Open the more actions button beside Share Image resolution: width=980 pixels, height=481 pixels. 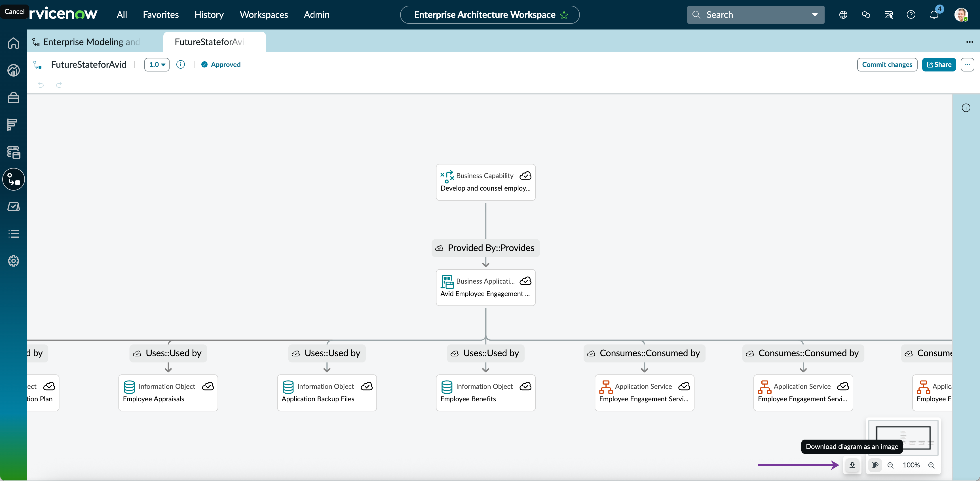pyautogui.click(x=967, y=65)
